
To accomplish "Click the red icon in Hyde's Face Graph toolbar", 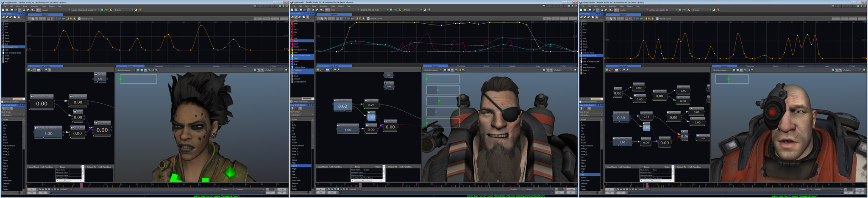I will point(323,70).
